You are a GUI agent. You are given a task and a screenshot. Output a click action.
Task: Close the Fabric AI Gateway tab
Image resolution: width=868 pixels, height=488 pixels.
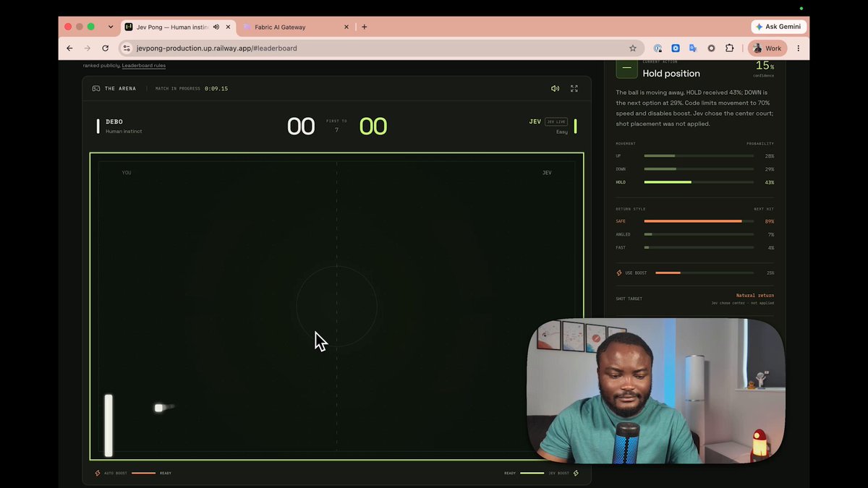(346, 27)
